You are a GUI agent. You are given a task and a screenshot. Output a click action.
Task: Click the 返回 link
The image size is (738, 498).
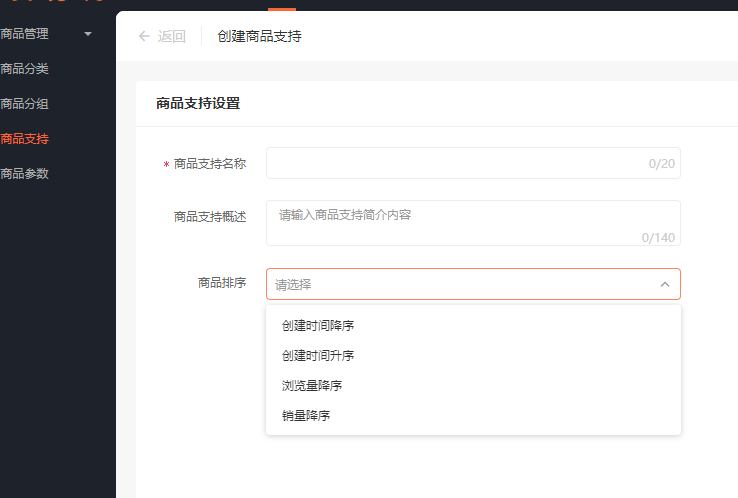171,36
